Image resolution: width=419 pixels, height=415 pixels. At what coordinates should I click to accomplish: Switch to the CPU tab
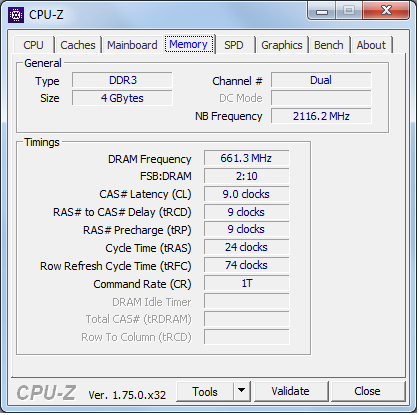(x=33, y=45)
